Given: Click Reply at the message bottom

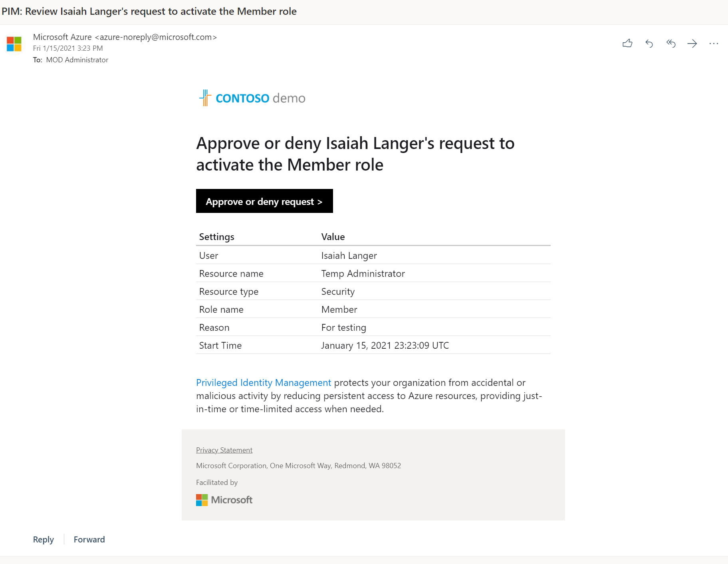Looking at the screenshot, I should tap(43, 540).
